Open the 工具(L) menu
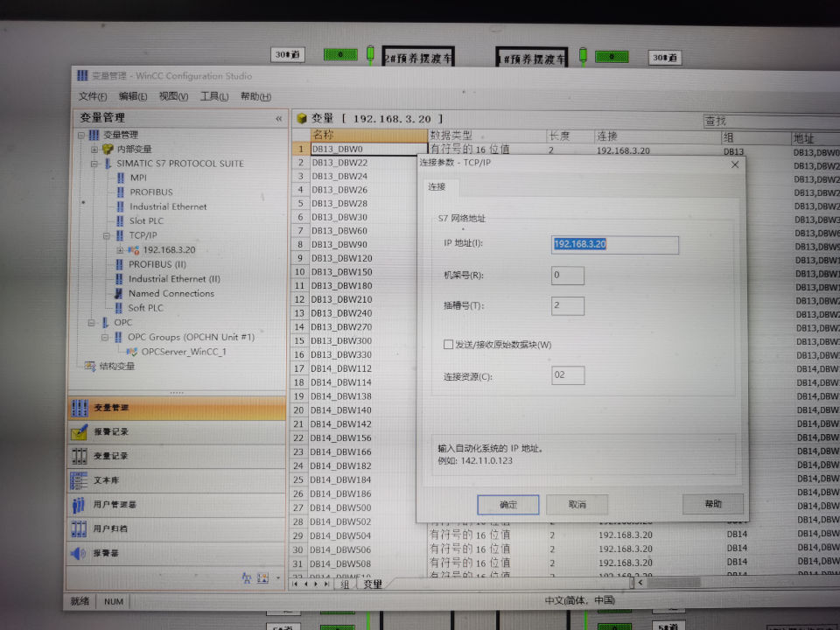Viewport: 840px width, 630px height. 214,96
